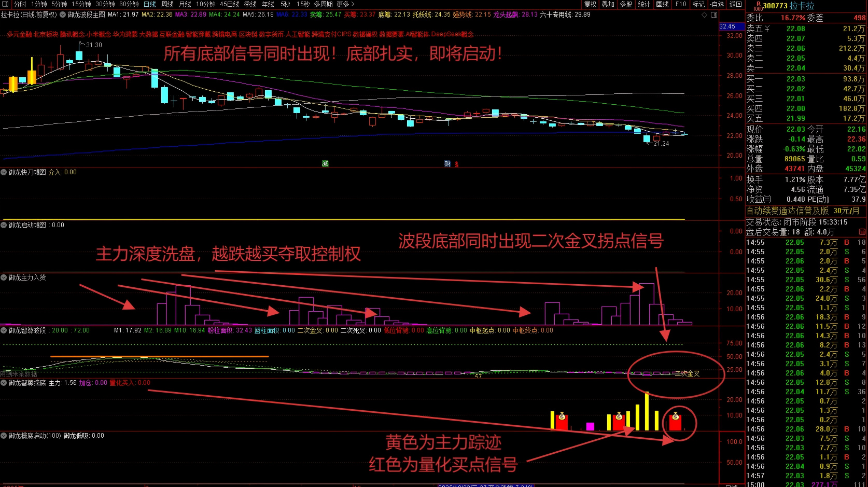Click the 统计 statistics button

pos(644,4)
